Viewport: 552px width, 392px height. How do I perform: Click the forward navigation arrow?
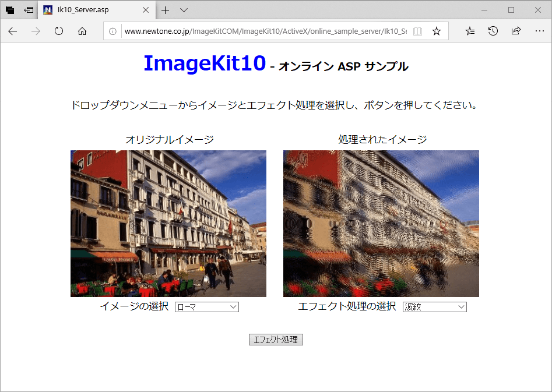pyautogui.click(x=36, y=31)
